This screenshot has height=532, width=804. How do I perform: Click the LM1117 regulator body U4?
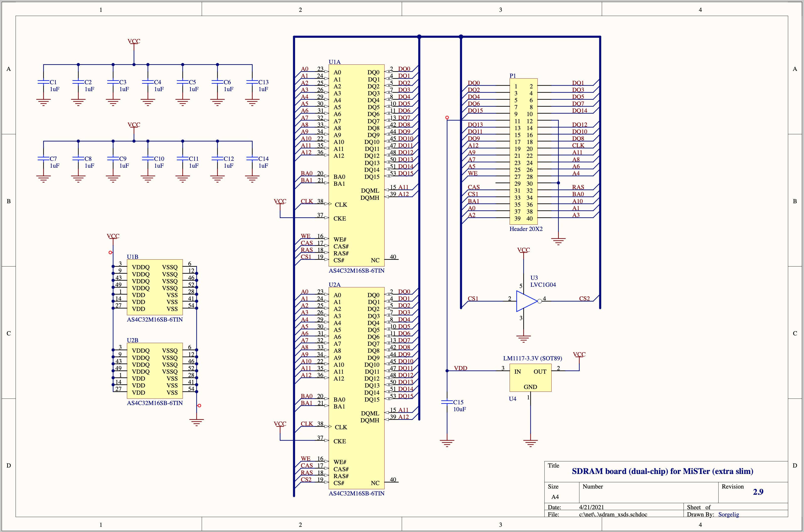pos(530,378)
